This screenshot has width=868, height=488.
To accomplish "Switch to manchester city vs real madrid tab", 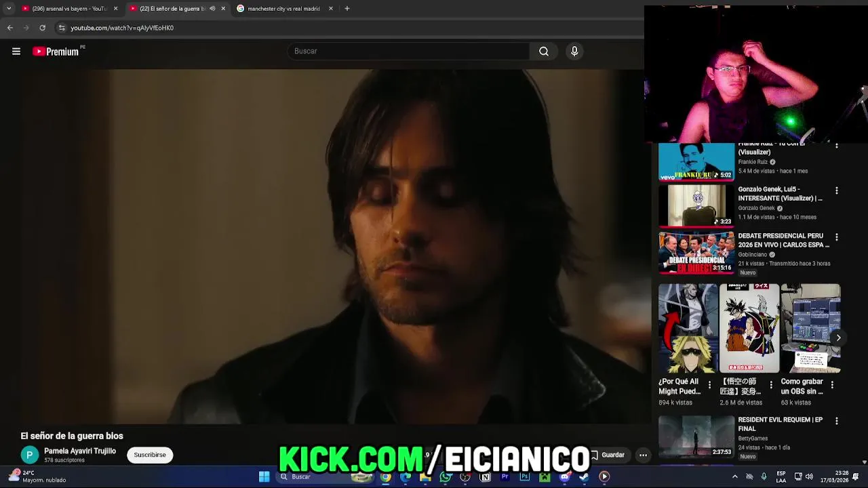I will point(283,9).
